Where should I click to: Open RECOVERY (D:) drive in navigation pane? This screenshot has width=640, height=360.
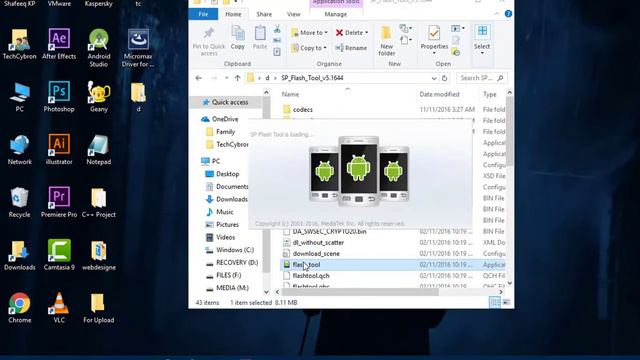(x=231, y=262)
